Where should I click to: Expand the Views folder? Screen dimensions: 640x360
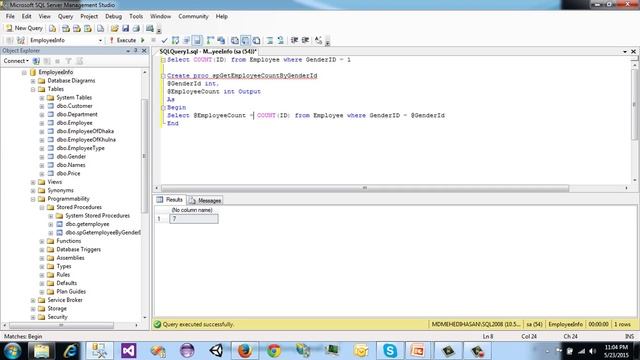[33, 182]
